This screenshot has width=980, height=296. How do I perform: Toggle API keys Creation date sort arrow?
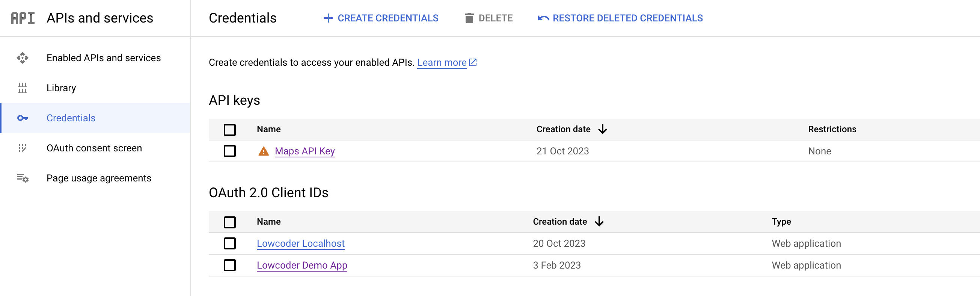[603, 129]
